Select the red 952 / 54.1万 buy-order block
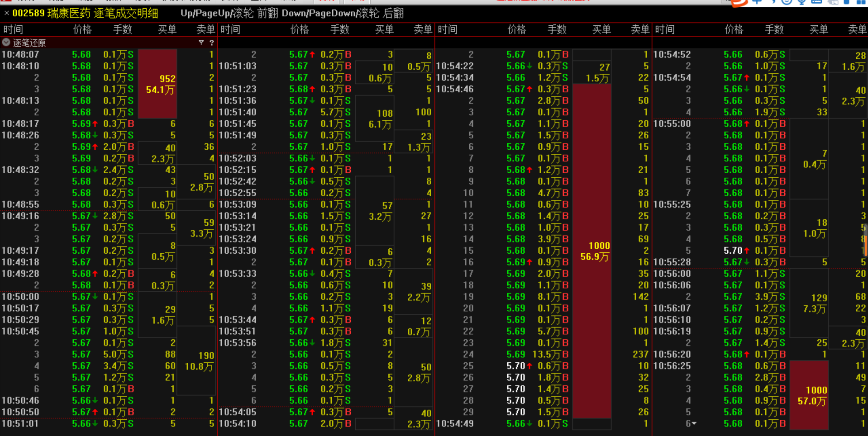 pos(157,84)
